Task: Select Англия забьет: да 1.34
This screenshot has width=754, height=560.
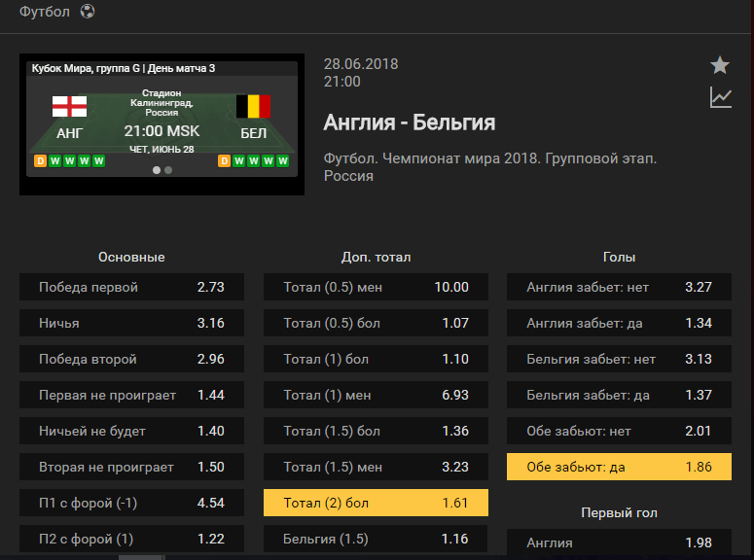Action: point(620,323)
